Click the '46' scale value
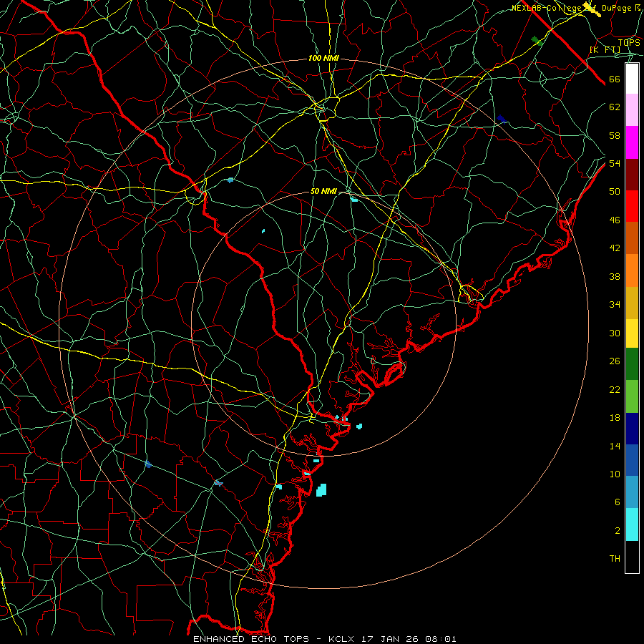This screenshot has width=644, height=644. pyautogui.click(x=615, y=220)
